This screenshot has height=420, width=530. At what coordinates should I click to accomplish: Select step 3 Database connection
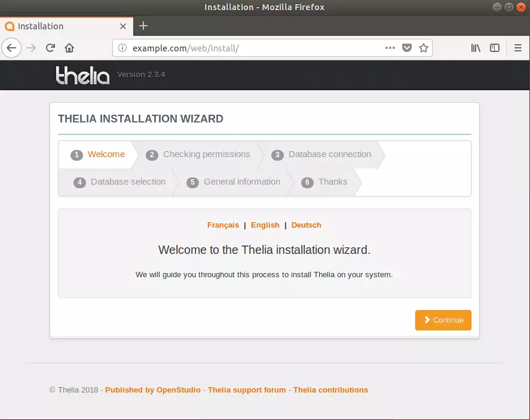click(x=321, y=154)
